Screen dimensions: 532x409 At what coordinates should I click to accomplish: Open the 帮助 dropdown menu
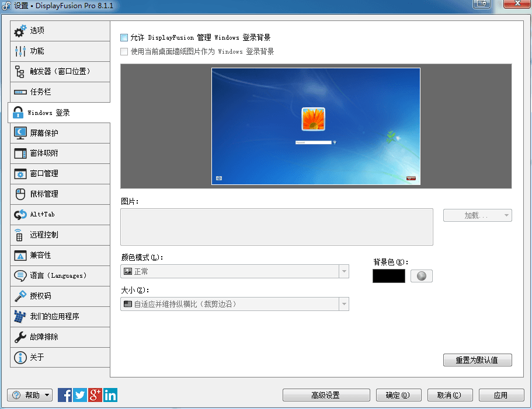coord(30,395)
